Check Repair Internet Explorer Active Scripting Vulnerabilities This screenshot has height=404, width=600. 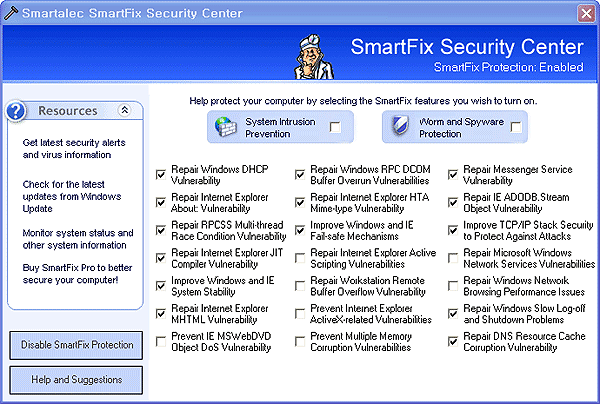point(300,258)
